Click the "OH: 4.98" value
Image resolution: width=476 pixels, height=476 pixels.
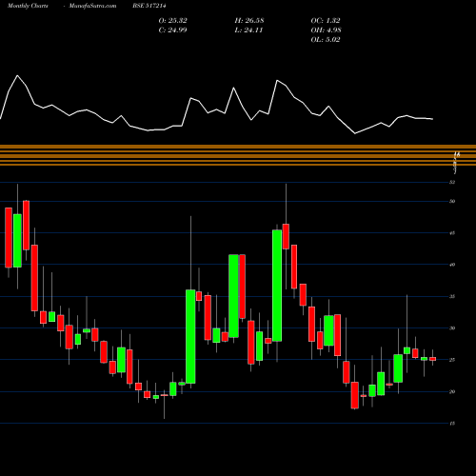[326, 30]
